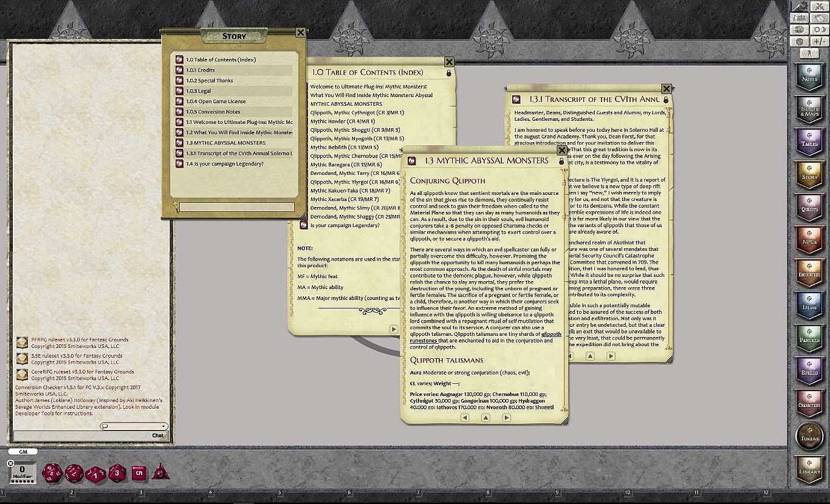Image resolution: width=830 pixels, height=504 pixels.
Task: Click 'Mythic Bebilith (CR 13/MR 5)' index entry
Action: [x=344, y=147]
